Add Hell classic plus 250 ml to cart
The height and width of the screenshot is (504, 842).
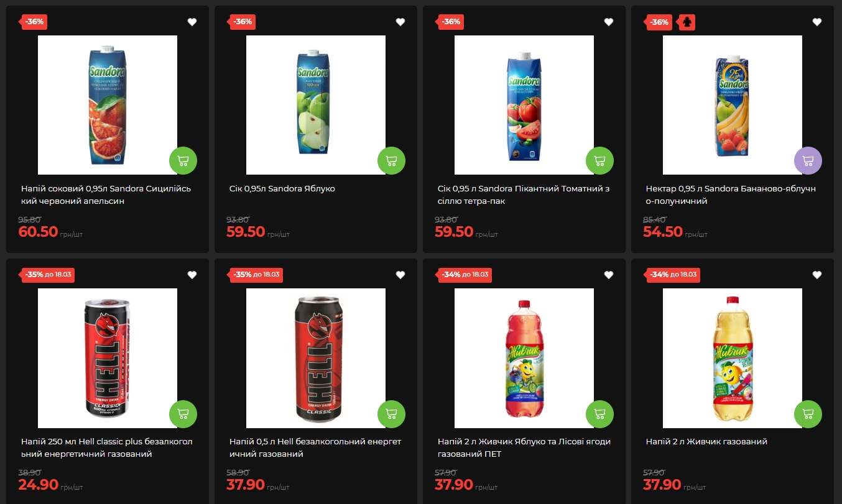[183, 414]
